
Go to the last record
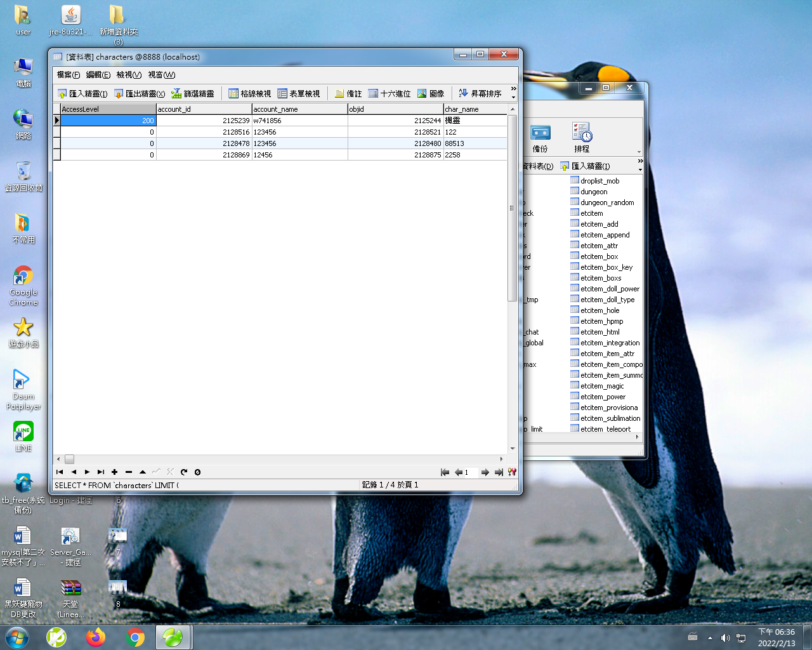click(x=101, y=472)
